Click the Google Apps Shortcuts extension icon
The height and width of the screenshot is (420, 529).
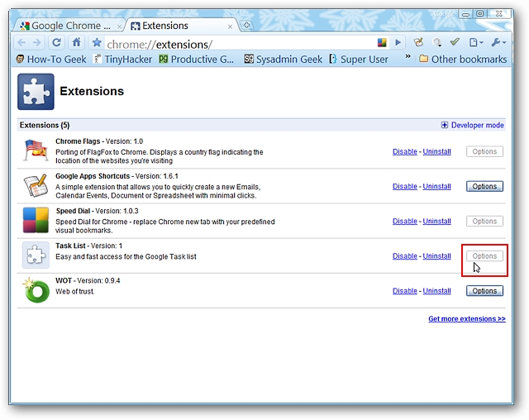click(x=36, y=185)
